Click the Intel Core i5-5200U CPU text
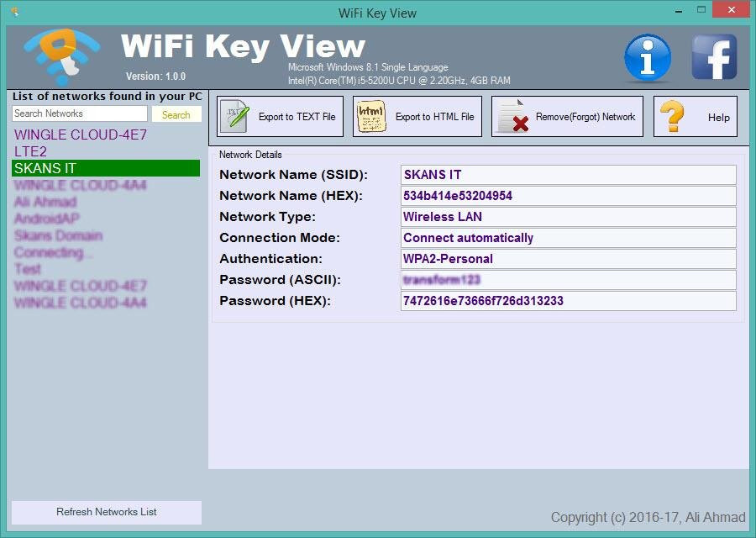Screen dimensions: 756x538 click(399, 81)
